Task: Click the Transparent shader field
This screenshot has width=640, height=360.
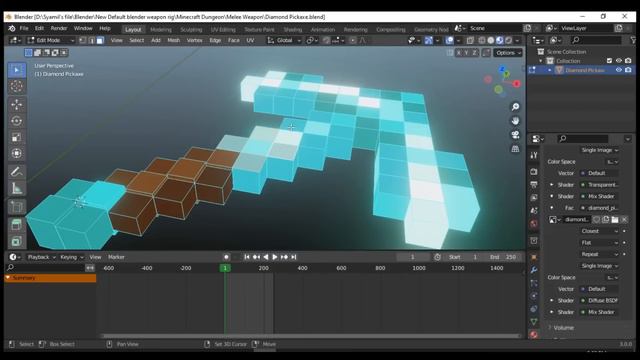Action: 599,185
